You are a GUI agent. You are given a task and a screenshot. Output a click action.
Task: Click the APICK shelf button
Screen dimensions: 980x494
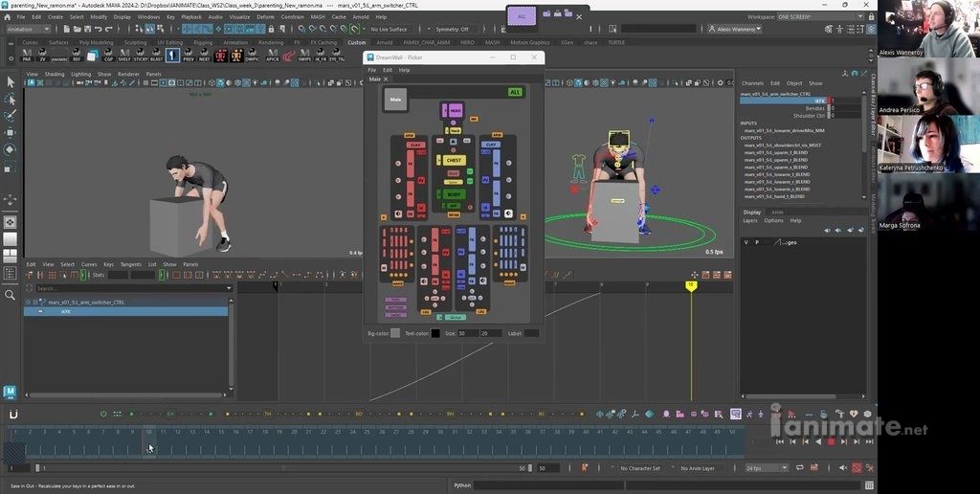click(x=273, y=56)
